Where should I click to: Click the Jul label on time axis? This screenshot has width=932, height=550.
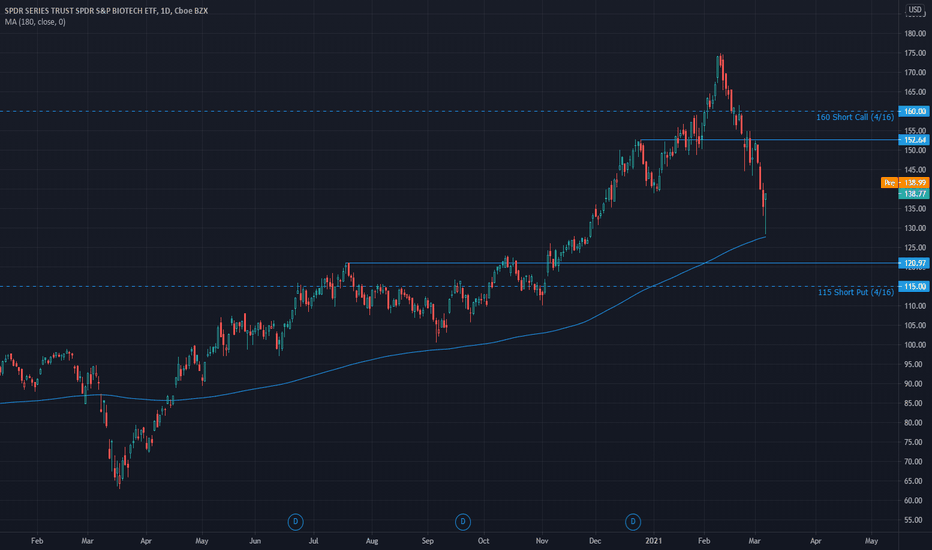click(313, 541)
